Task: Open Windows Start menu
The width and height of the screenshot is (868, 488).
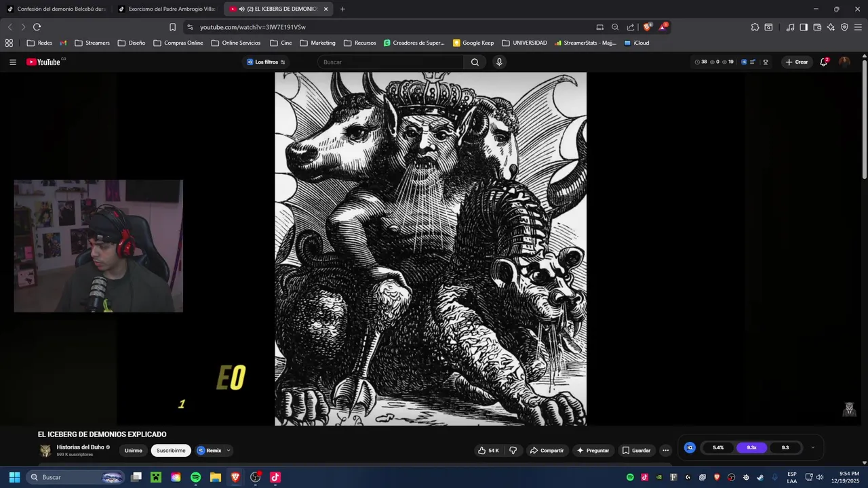Action: click(x=14, y=477)
